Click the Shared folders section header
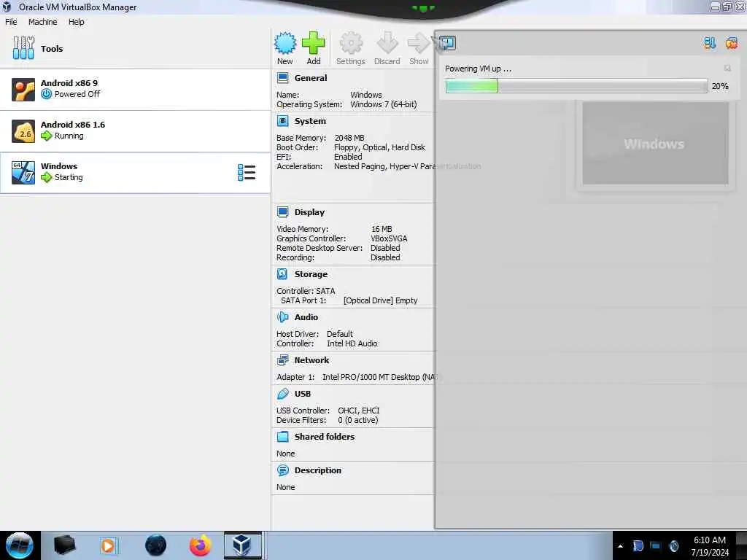 pyautogui.click(x=325, y=437)
